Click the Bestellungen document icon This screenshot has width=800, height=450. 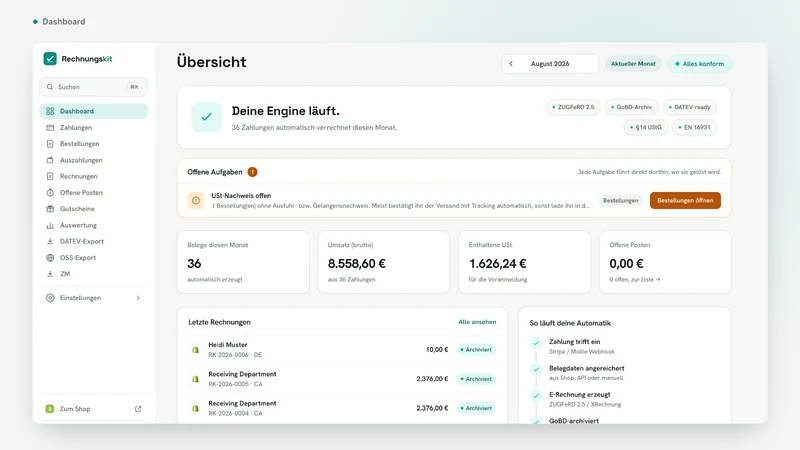coord(50,144)
